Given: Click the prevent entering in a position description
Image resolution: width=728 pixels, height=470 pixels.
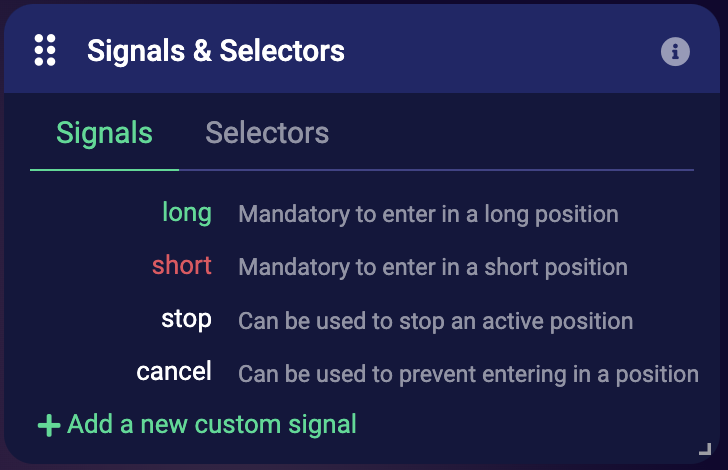Looking at the screenshot, I should [x=468, y=375].
